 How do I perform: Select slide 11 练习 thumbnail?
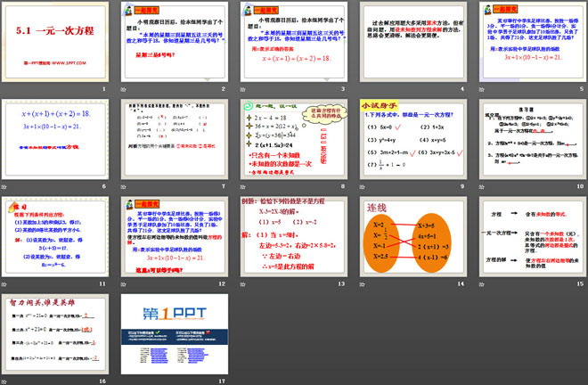(55, 237)
